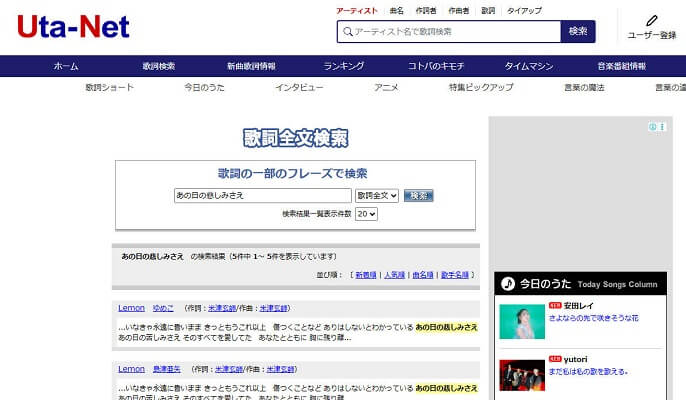Open the 安田レイ thumbnail photo
The height and width of the screenshot is (400, 686).
pyautogui.click(x=522, y=322)
